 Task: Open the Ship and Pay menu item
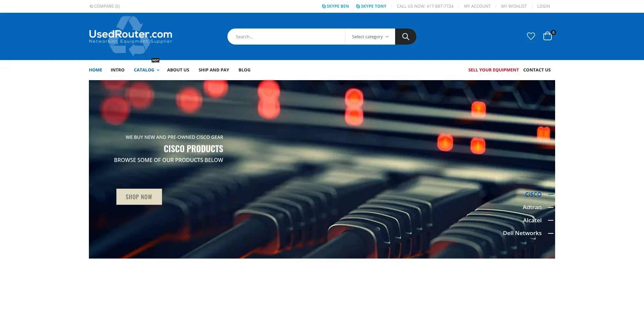214,70
